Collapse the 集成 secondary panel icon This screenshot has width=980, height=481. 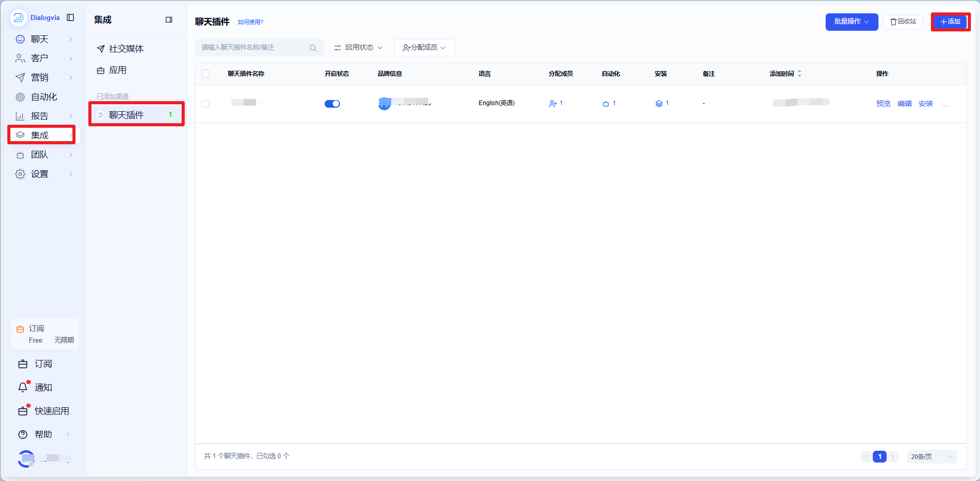point(169,19)
